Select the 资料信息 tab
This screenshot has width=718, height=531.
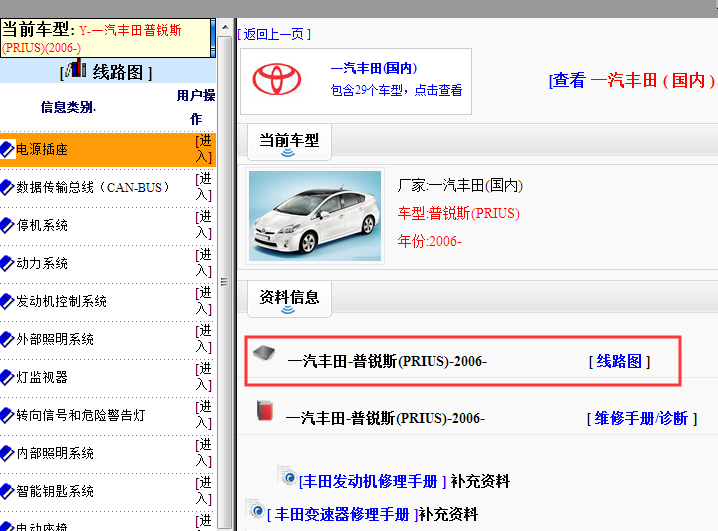(x=289, y=299)
